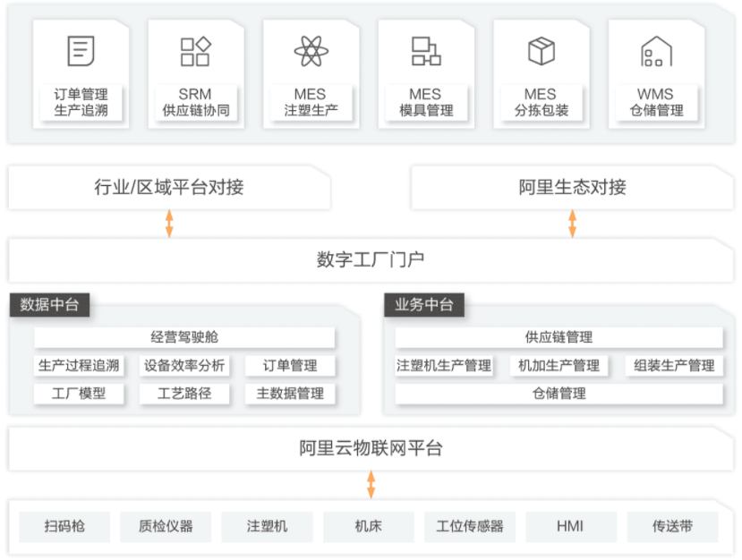Viewport: 742px width, 560px height.
Task: Switch to the 数据中台 tab
Action: coord(49,304)
